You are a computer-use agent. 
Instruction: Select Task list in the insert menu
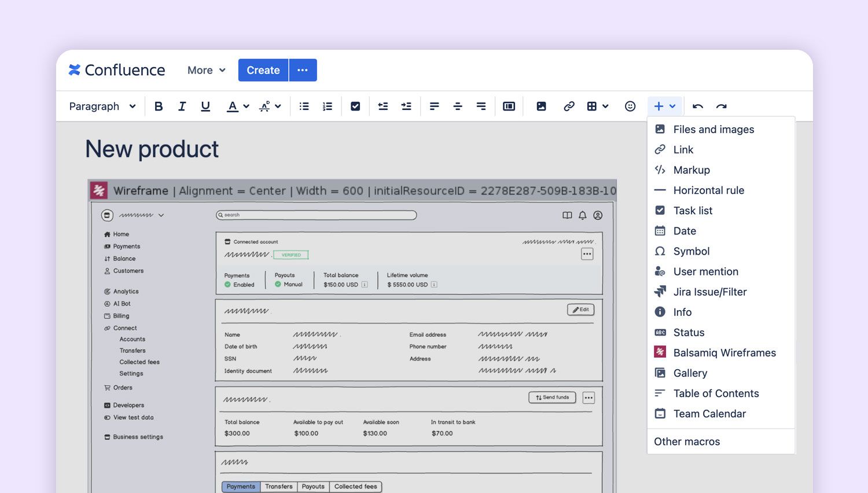coord(721,211)
